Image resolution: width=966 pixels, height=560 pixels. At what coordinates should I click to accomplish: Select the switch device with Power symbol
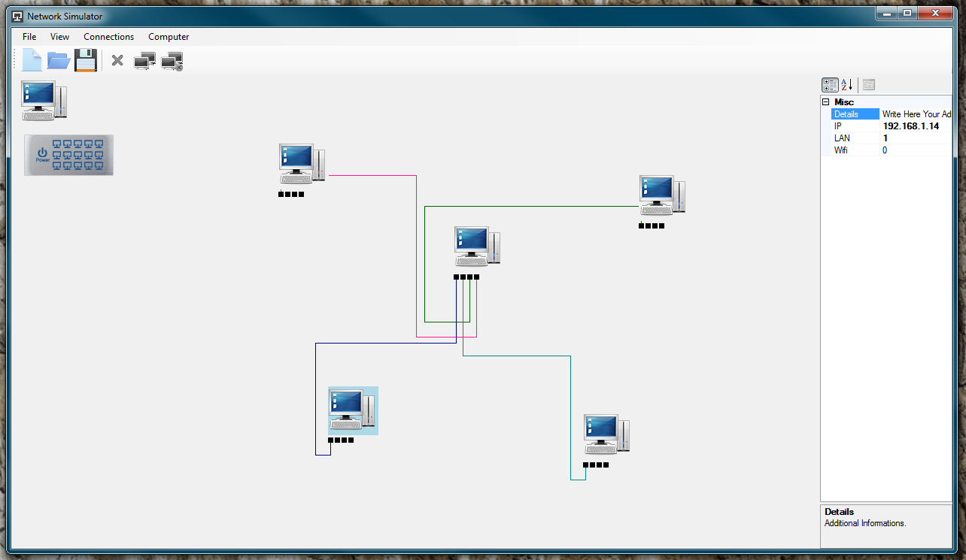point(68,155)
